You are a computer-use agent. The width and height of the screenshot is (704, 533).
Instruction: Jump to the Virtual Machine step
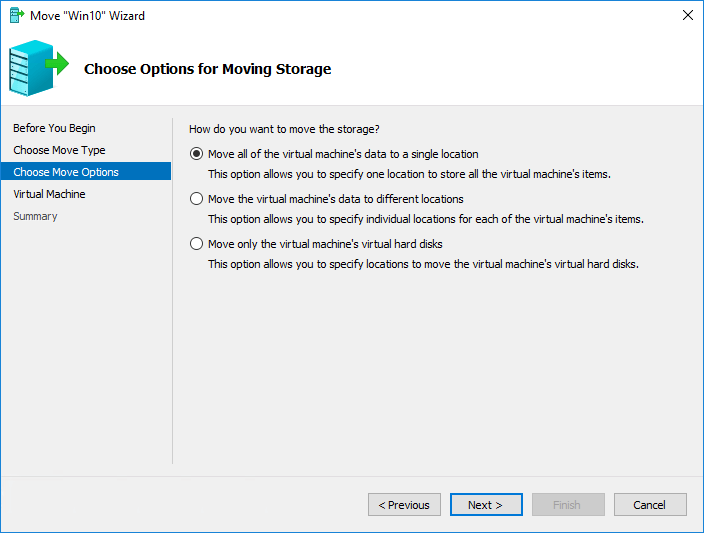coord(49,194)
